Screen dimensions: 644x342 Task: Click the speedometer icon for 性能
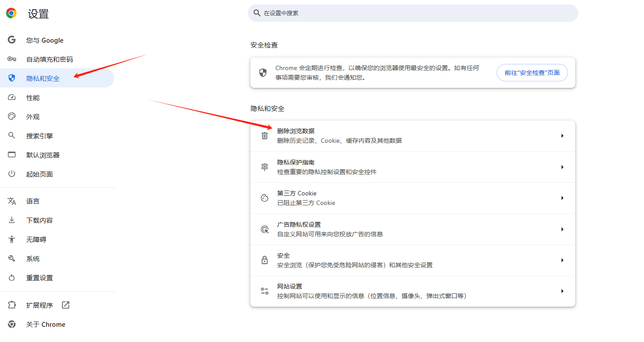pyautogui.click(x=12, y=97)
